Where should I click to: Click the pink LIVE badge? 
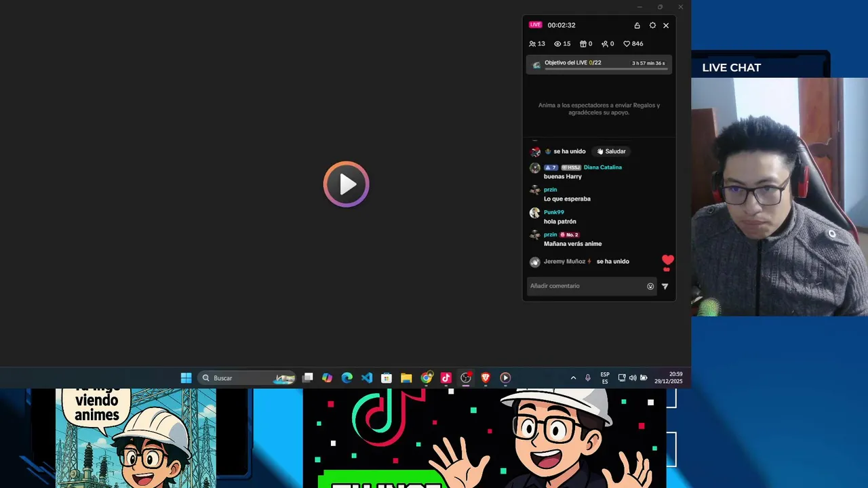pyautogui.click(x=536, y=25)
